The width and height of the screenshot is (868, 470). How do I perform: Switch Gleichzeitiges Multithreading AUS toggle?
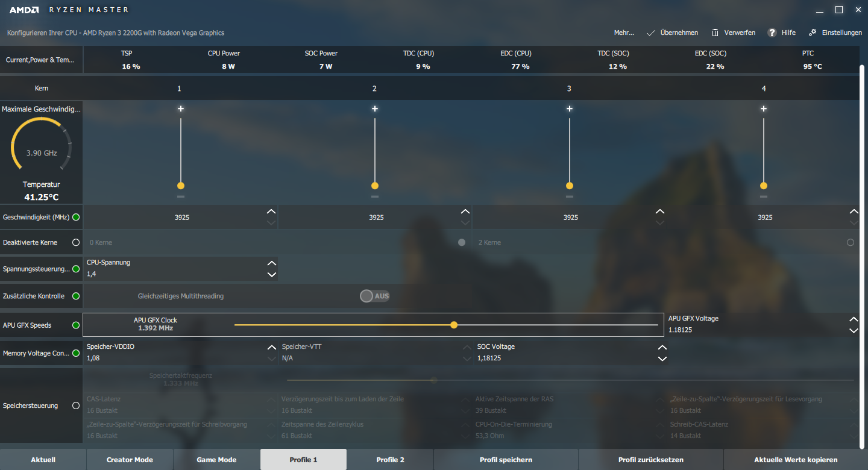point(374,296)
